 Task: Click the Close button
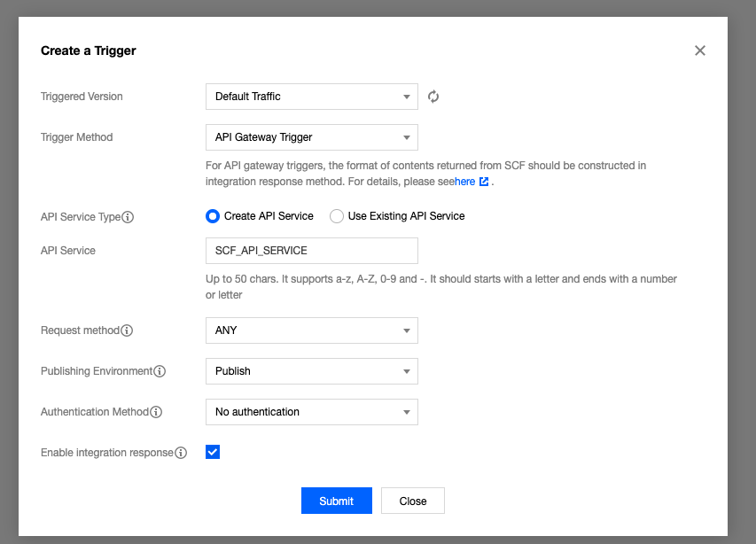[x=413, y=501]
